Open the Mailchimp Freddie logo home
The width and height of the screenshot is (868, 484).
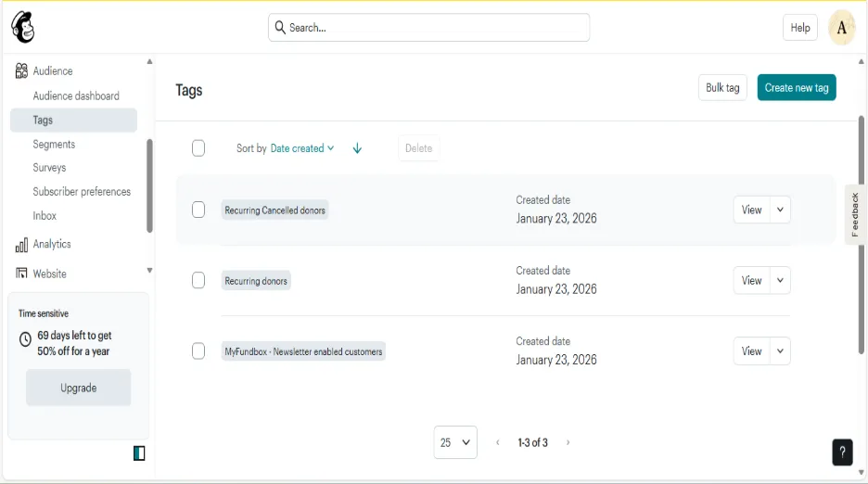pyautogui.click(x=22, y=27)
